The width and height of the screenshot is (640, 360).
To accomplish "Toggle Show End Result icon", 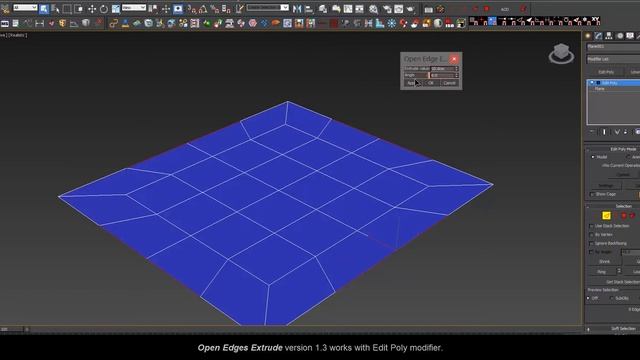I will pyautogui.click(x=605, y=131).
